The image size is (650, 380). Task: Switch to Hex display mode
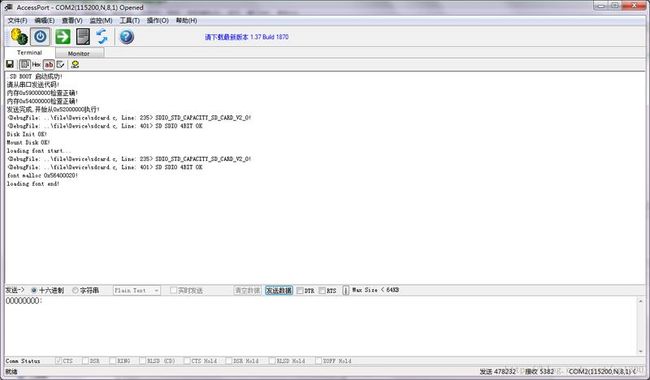point(36,64)
